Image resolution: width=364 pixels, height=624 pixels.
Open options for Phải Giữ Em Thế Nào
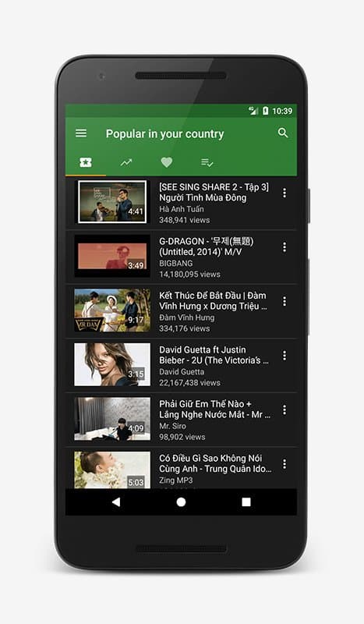click(x=284, y=410)
